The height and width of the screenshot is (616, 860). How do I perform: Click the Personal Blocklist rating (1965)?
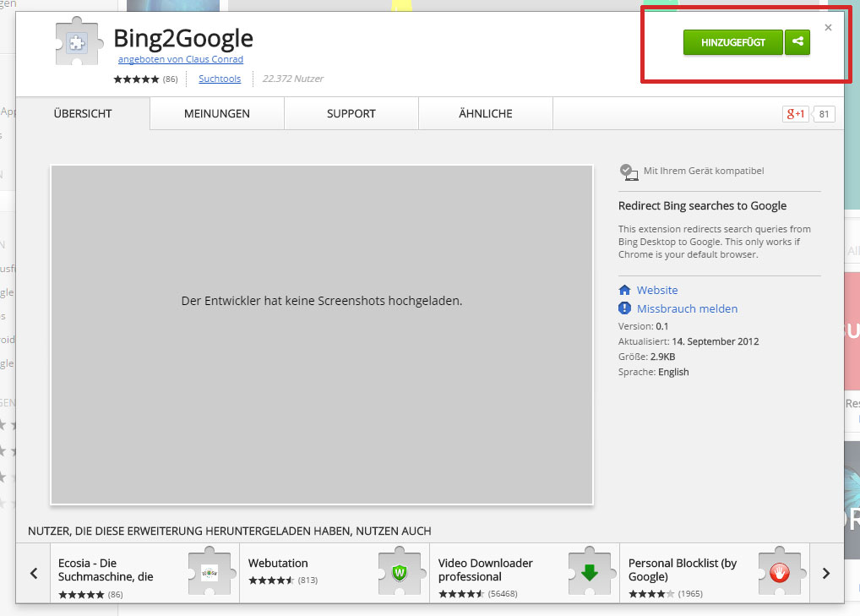666,593
